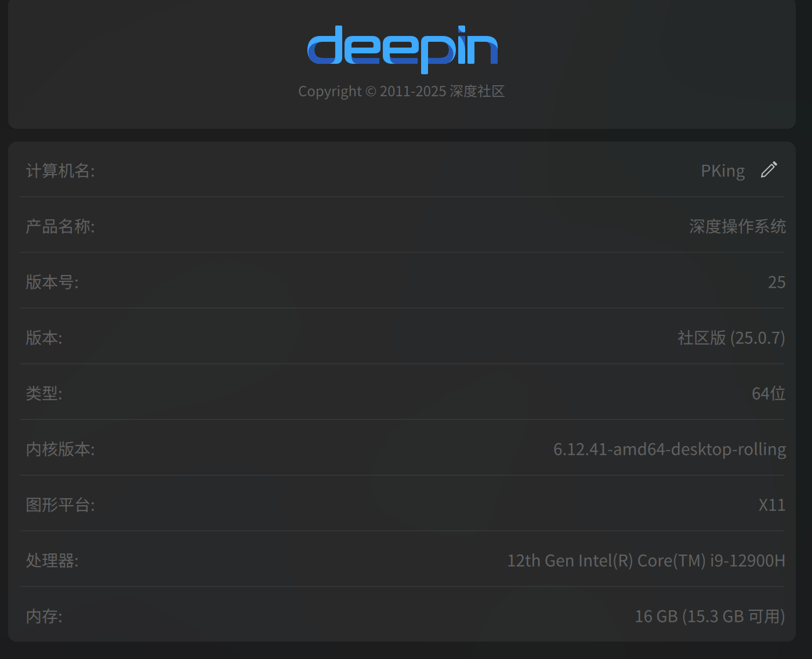Click the version number value 25
This screenshot has height=659, width=812.
pyautogui.click(x=777, y=282)
